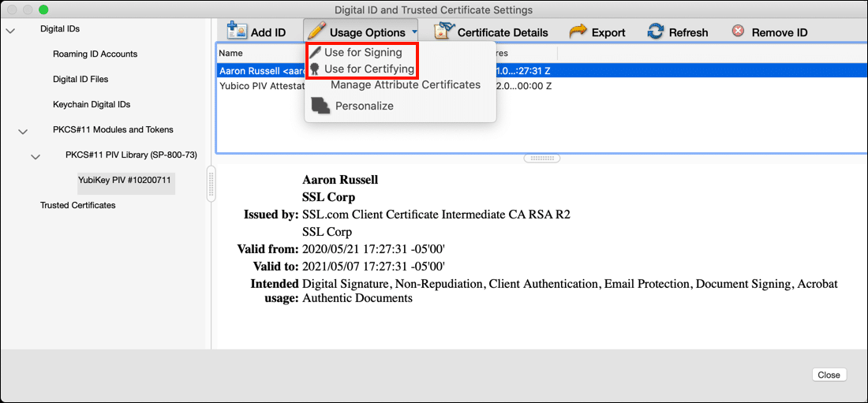
Task: Collapse PKCS#11 Modules and Tokens node
Action: click(23, 131)
